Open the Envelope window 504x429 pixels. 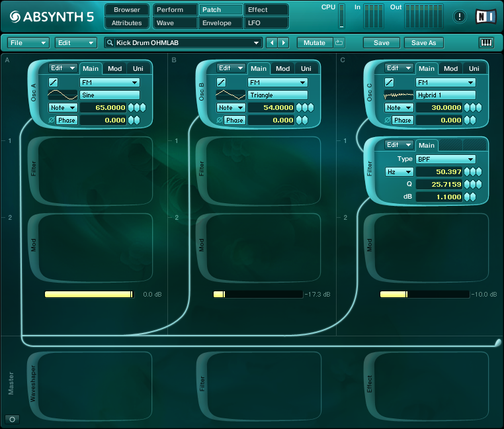point(220,23)
